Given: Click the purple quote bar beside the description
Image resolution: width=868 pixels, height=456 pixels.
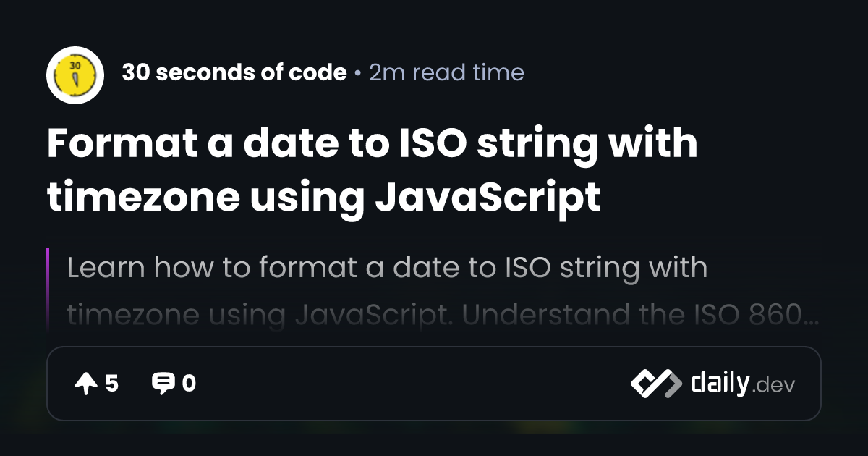Looking at the screenshot, I should coord(48,290).
